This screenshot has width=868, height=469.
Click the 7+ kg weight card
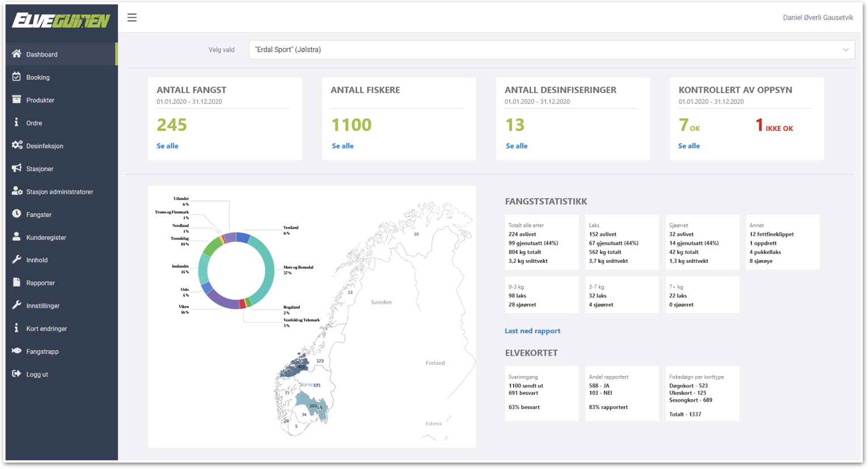point(703,295)
